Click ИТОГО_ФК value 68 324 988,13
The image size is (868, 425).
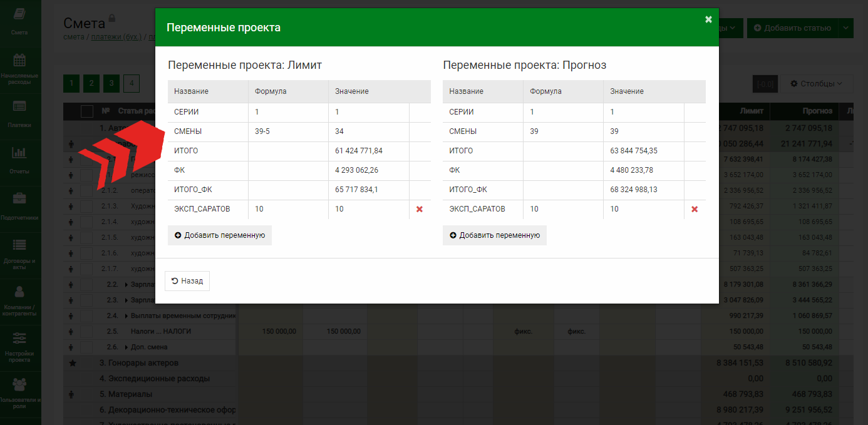pos(634,190)
